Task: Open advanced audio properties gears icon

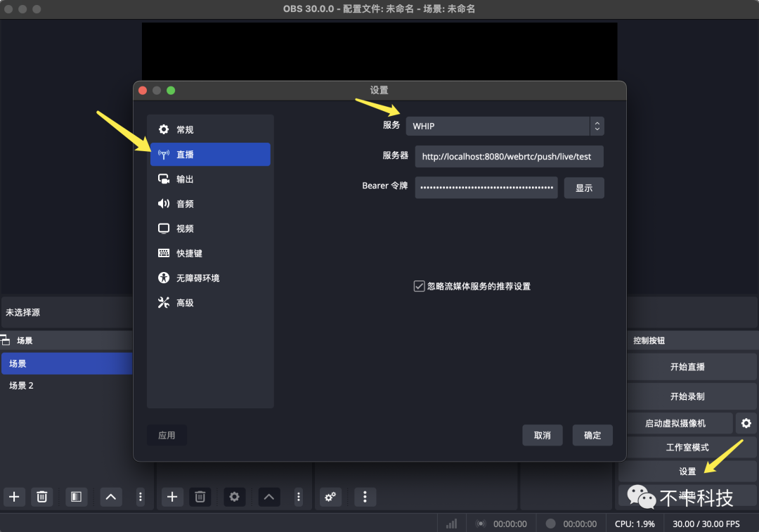Action: 330,497
